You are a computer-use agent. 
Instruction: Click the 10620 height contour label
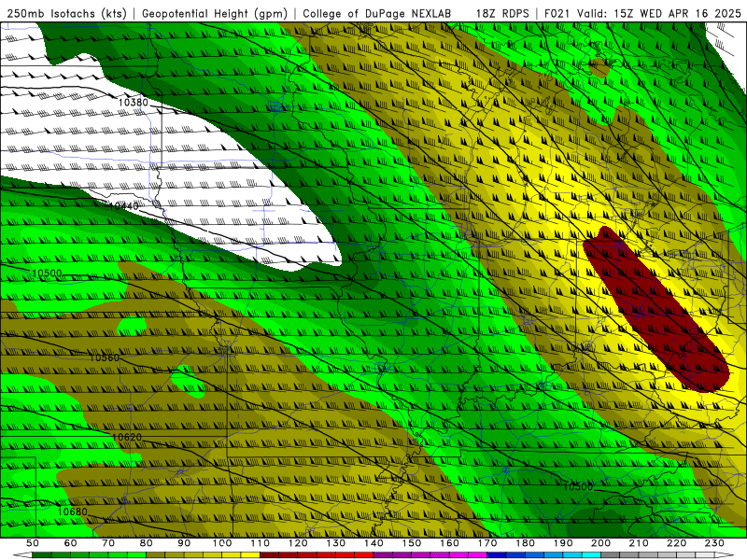(127, 437)
